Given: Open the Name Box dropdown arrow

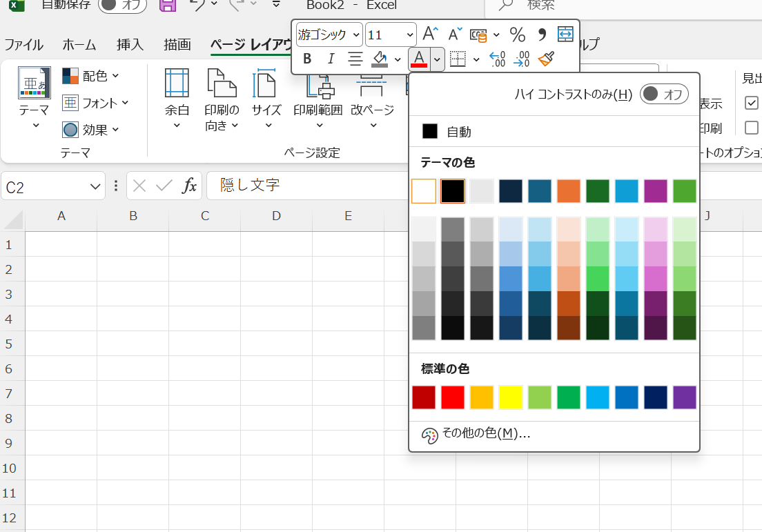Looking at the screenshot, I should pyautogui.click(x=95, y=186).
